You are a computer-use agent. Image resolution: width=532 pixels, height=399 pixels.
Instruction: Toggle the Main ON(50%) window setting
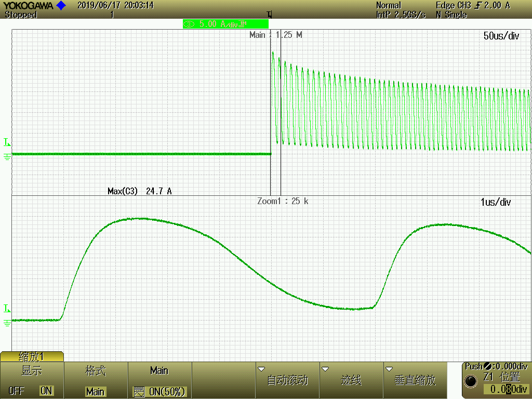click(159, 392)
